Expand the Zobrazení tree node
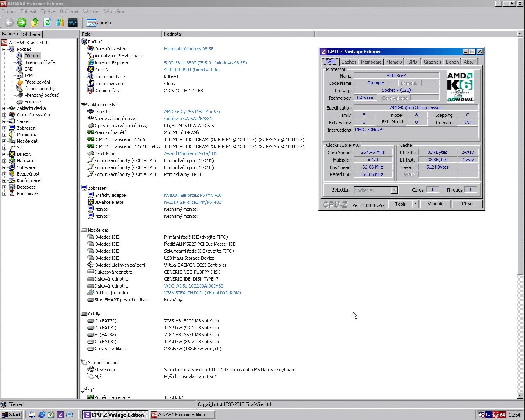Image resolution: width=525 pixels, height=420 pixels. tap(5, 128)
